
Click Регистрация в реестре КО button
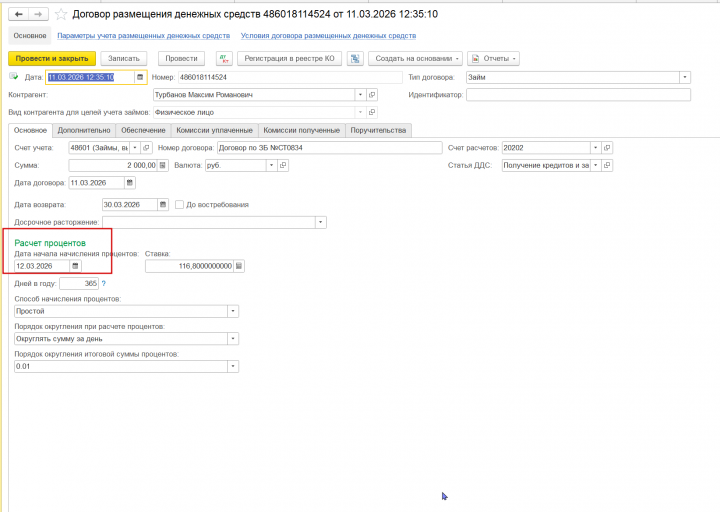click(289, 59)
